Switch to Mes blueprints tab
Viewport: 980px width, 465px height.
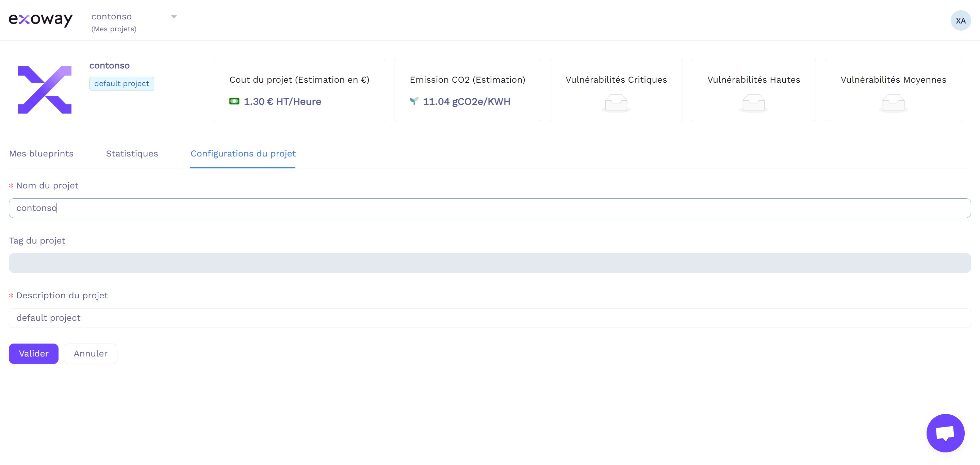click(x=41, y=154)
